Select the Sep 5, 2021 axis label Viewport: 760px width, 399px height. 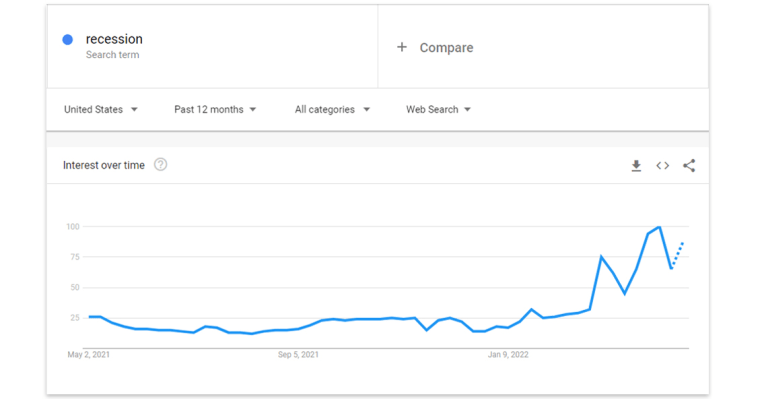(x=298, y=355)
